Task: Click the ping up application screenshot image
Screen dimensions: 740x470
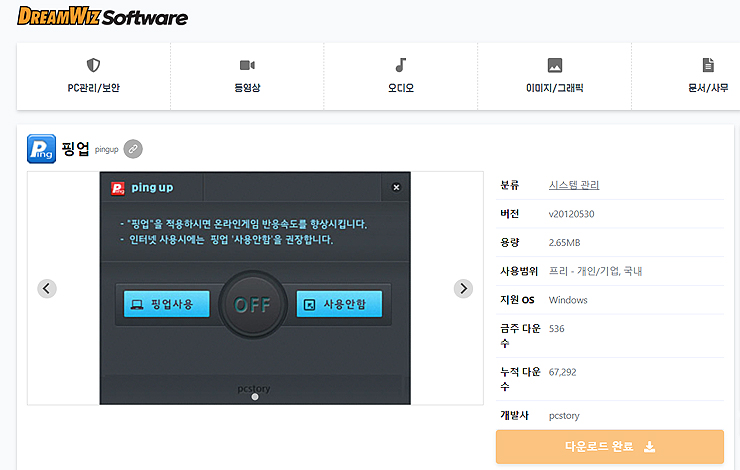Action: [x=255, y=288]
